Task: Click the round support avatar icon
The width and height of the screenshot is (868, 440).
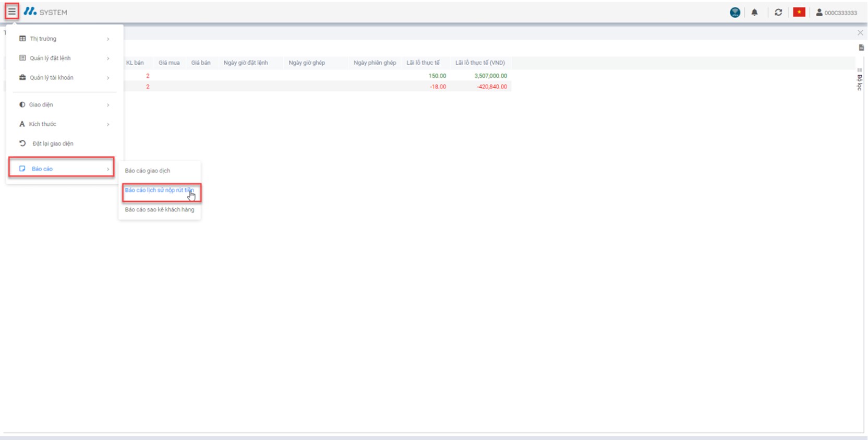Action: click(735, 13)
